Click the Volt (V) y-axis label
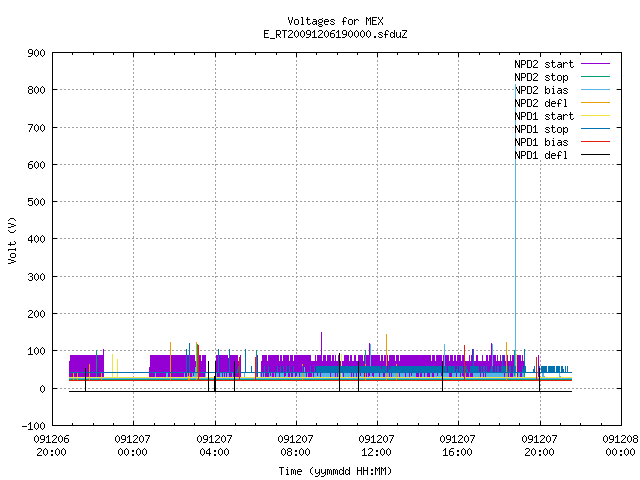Viewport: 640px width, 480px height. coord(13,240)
